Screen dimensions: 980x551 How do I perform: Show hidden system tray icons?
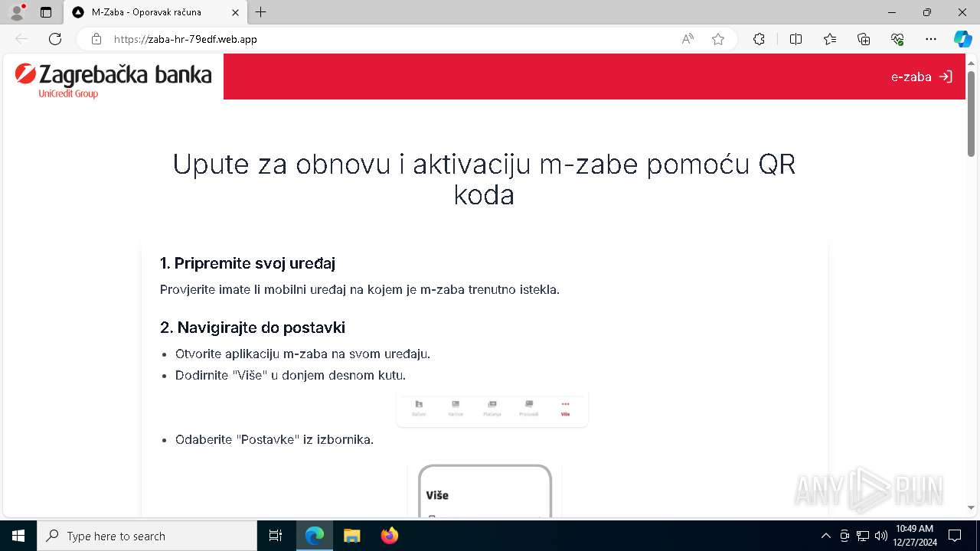(x=825, y=536)
